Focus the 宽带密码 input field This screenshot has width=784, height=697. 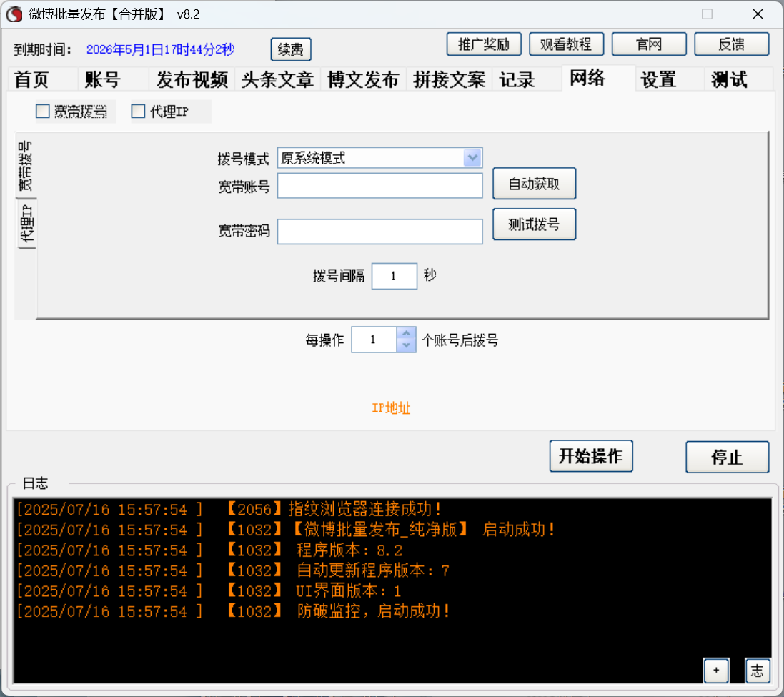[379, 232]
